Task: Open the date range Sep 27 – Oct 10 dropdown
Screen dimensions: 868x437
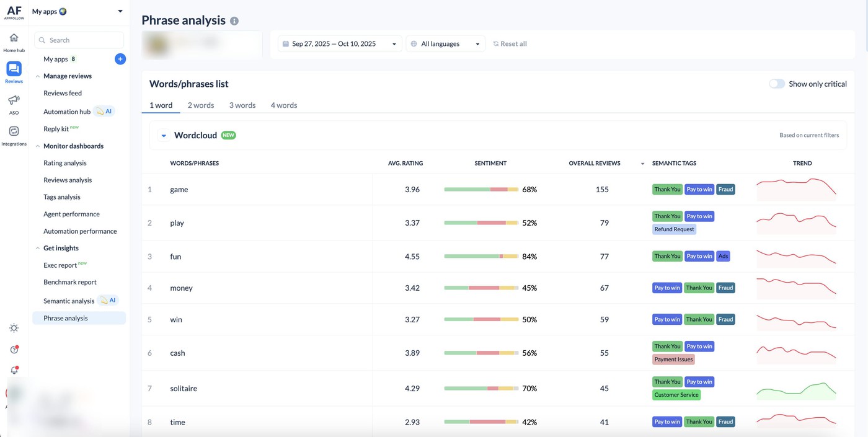Action: (x=340, y=44)
